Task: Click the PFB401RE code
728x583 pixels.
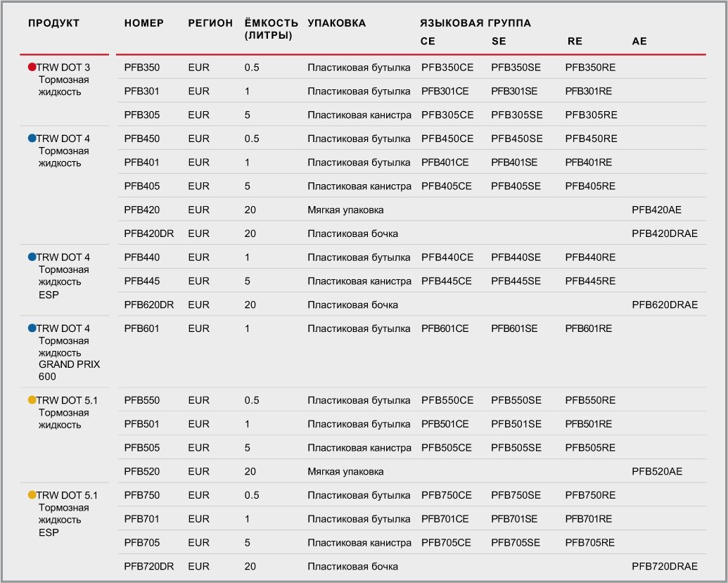Action: tap(589, 162)
